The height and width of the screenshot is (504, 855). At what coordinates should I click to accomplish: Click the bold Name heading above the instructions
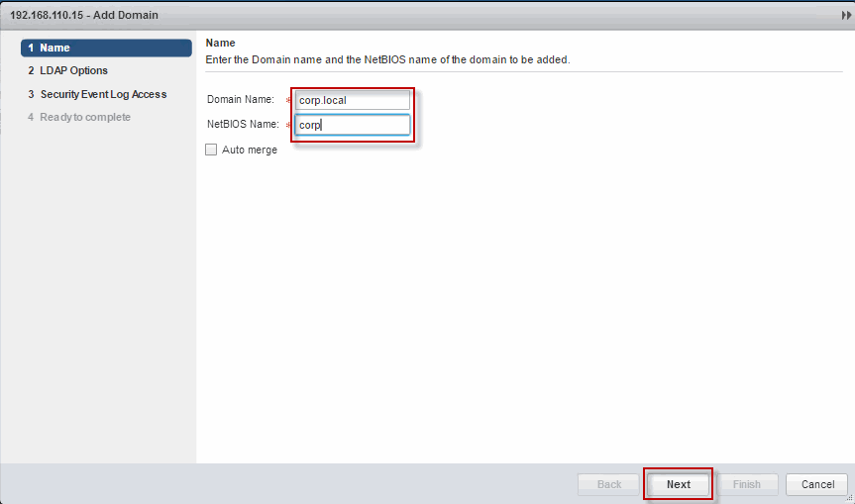[220, 44]
